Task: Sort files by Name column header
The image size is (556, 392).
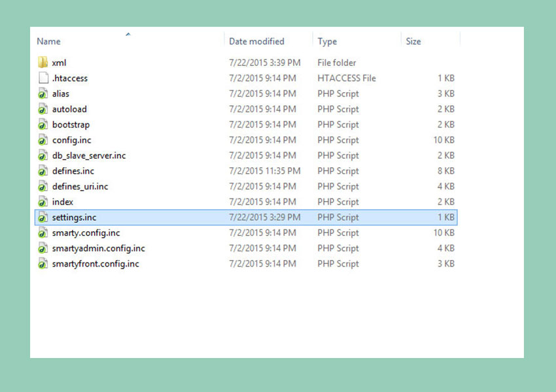Action: coord(49,41)
